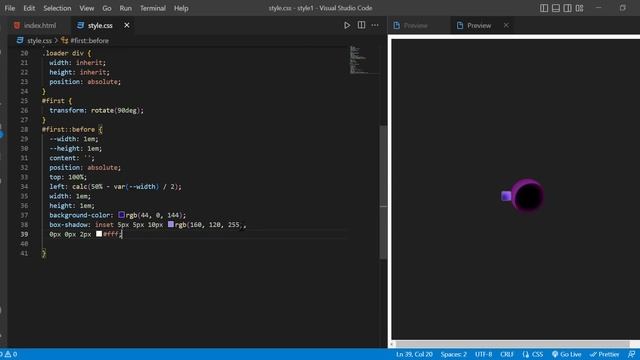Change encoding via UTF-8 status item

pyautogui.click(x=483, y=354)
